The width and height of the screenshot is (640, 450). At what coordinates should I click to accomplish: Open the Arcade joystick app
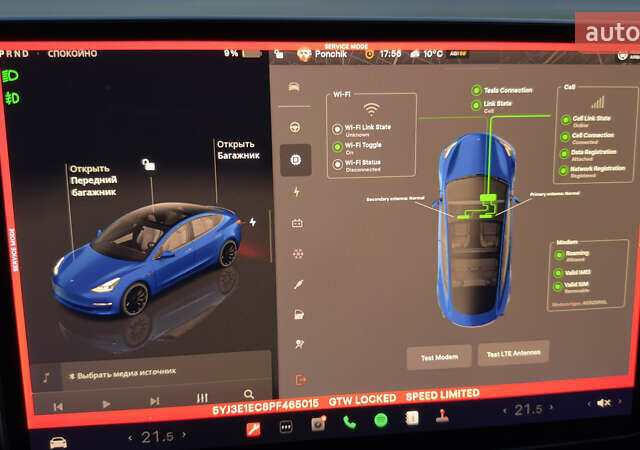tap(442, 416)
